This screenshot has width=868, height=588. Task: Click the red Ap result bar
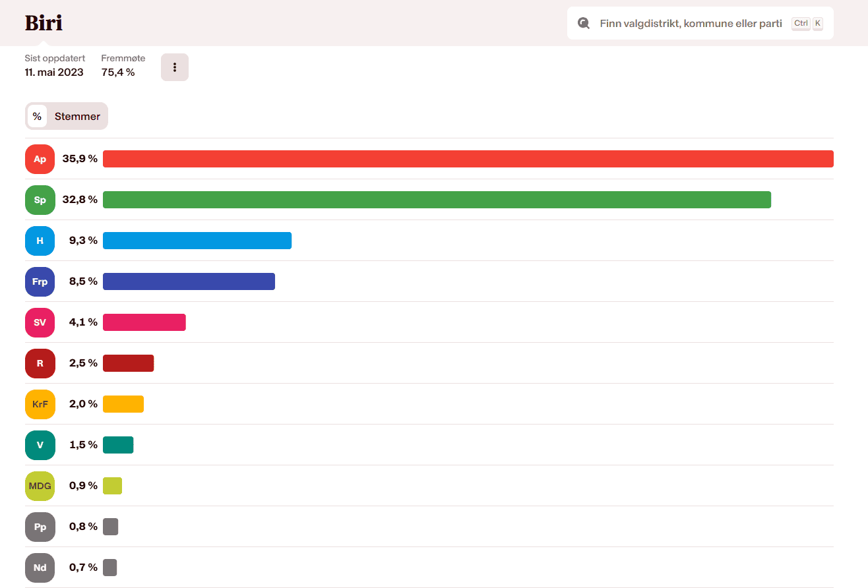[468, 159]
